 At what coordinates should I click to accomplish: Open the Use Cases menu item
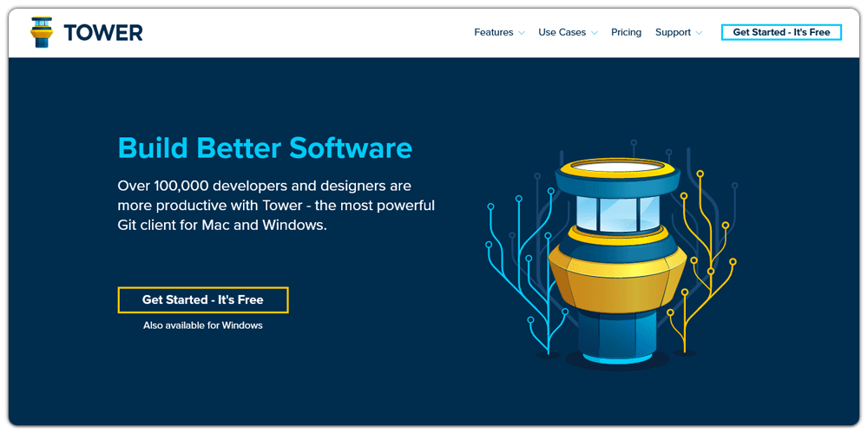562,32
